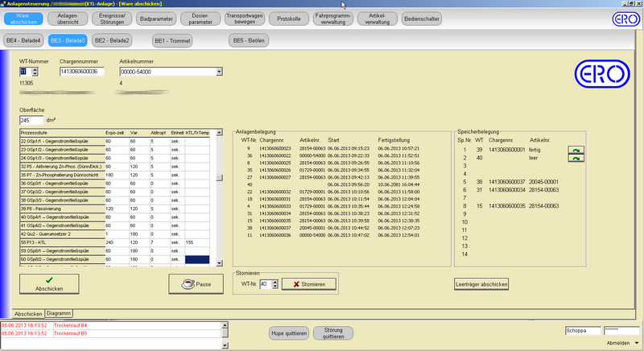The image size is (644, 351).
Task: Switch to the Diagramm tab
Action: [x=60, y=313]
